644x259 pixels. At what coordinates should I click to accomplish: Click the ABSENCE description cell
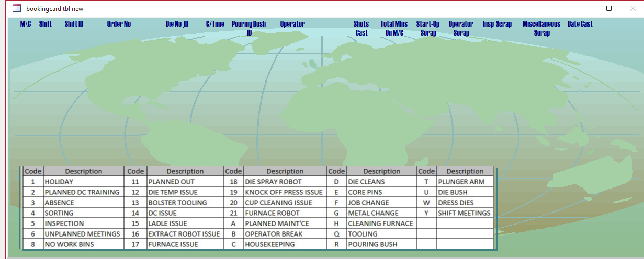pos(84,203)
